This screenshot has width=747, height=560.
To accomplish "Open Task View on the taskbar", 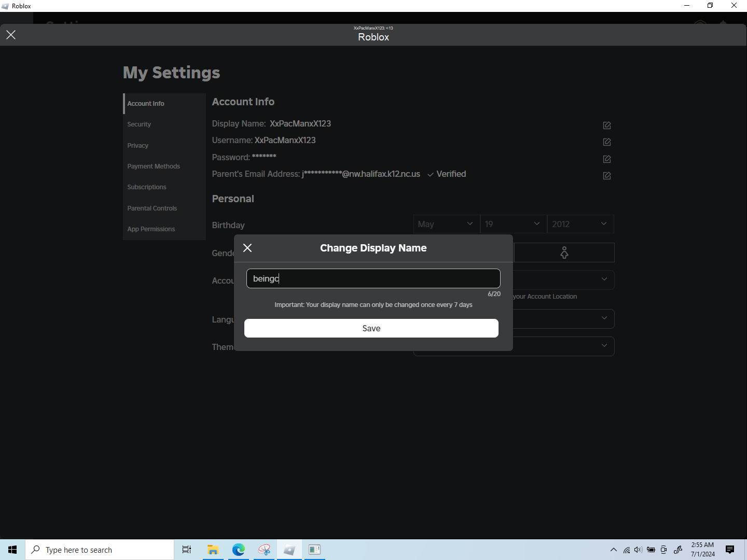I will (x=187, y=550).
